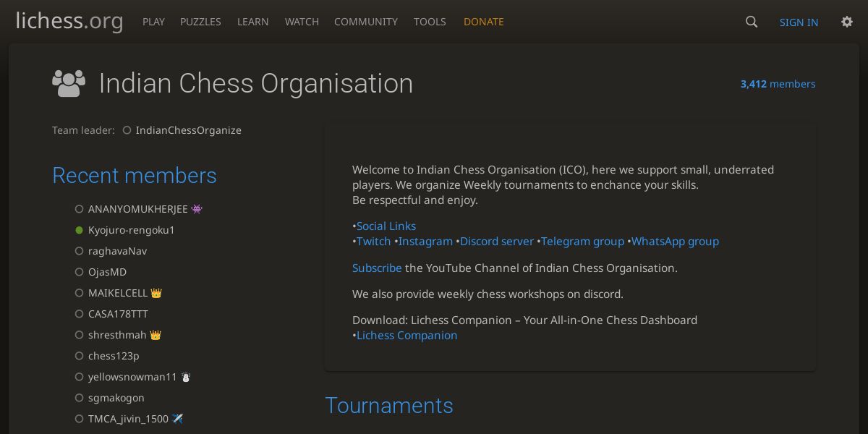Click SIGN IN
This screenshot has height=434, width=868.
[x=799, y=22]
